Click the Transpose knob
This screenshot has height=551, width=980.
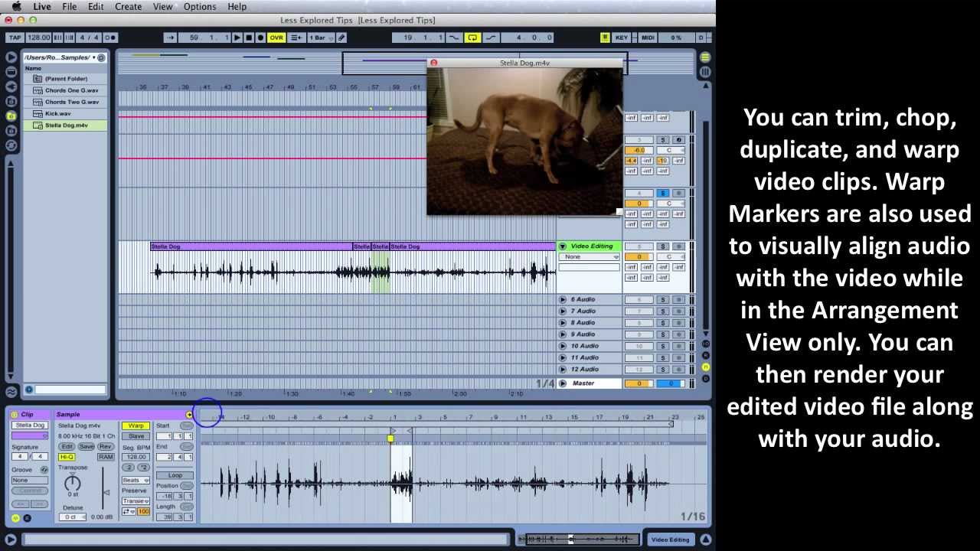(73, 483)
